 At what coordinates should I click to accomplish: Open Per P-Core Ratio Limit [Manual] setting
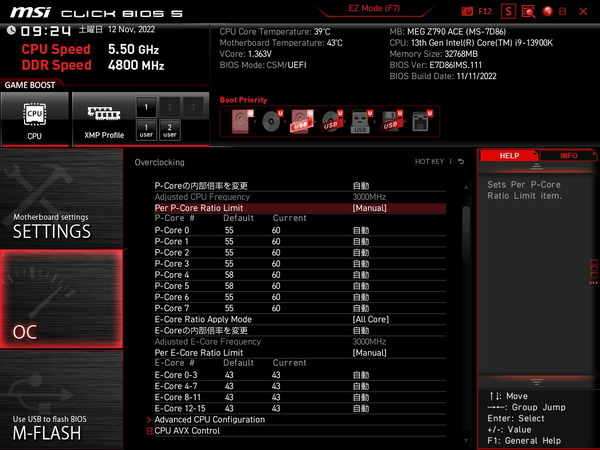coord(369,208)
